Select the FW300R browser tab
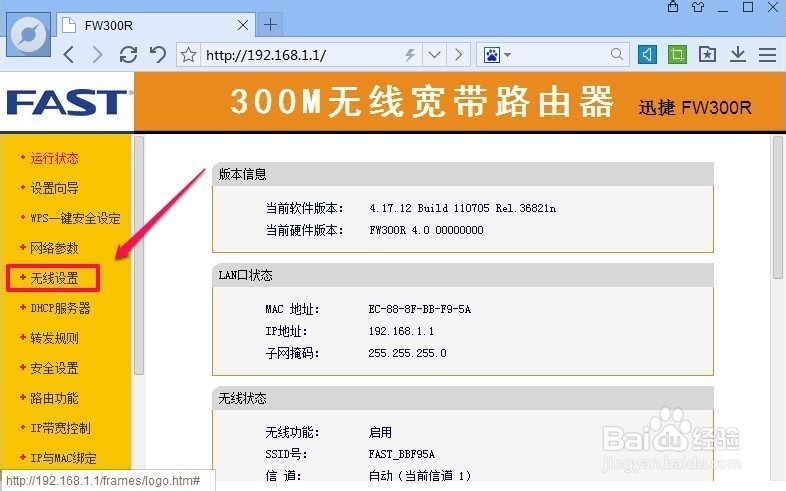 pos(155,25)
